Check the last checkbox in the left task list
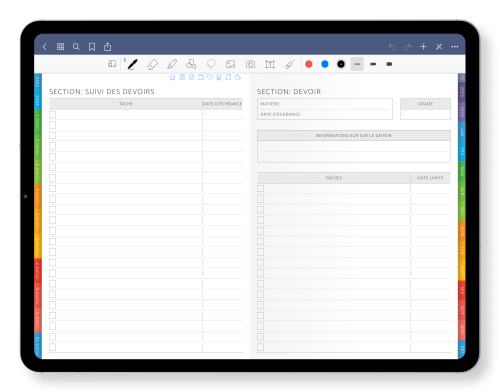 [53, 347]
